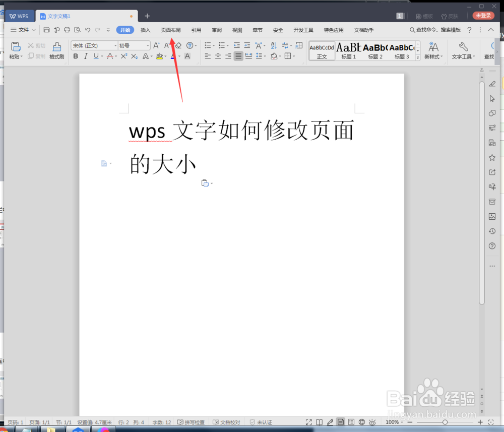The width and height of the screenshot is (504, 432).
Task: Apply superscript X² formatting
Action: 124,56
